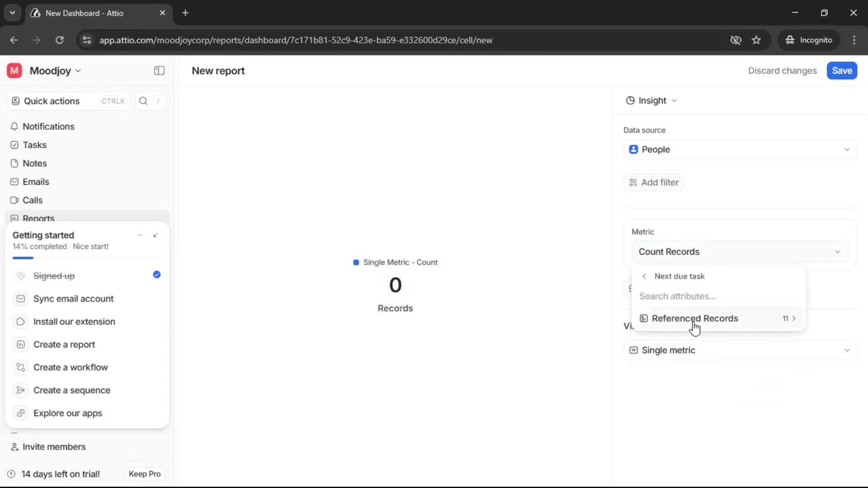This screenshot has width=868, height=488.
Task: Open the Single metric visualization dropdown
Action: (739, 350)
